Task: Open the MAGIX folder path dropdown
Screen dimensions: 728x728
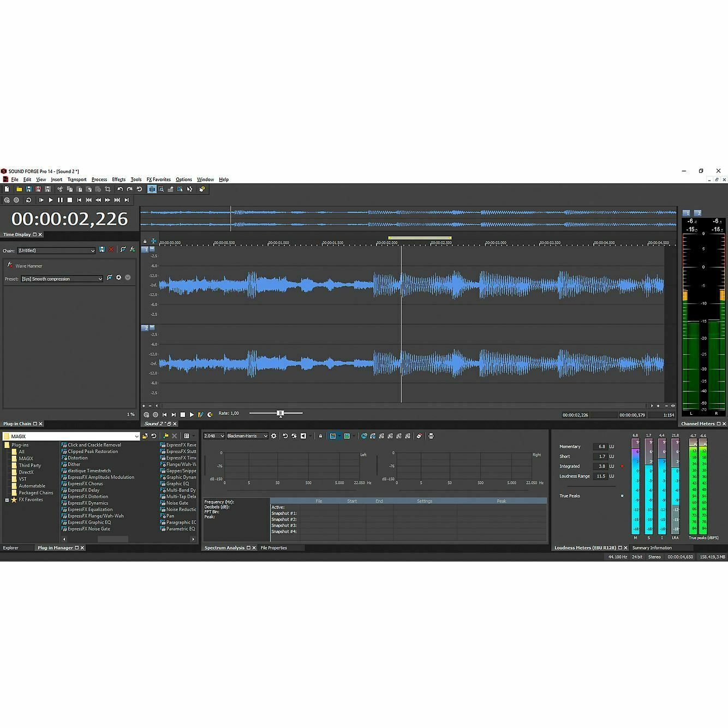Action: point(136,437)
